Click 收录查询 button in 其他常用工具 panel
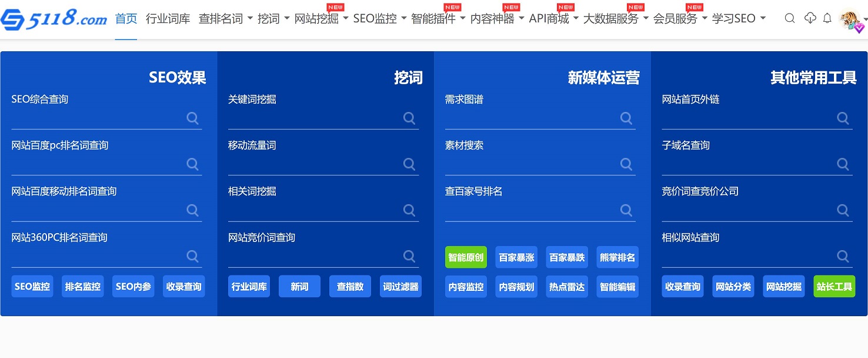This screenshot has width=868, height=358. pyautogui.click(x=683, y=287)
